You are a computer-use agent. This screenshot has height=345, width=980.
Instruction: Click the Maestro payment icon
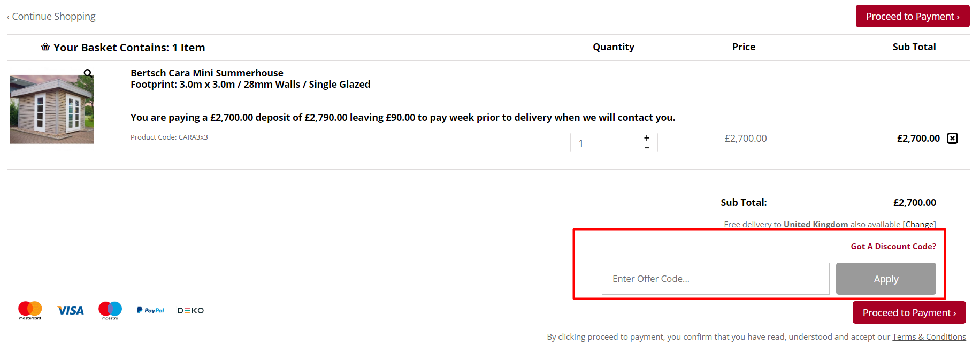(110, 310)
